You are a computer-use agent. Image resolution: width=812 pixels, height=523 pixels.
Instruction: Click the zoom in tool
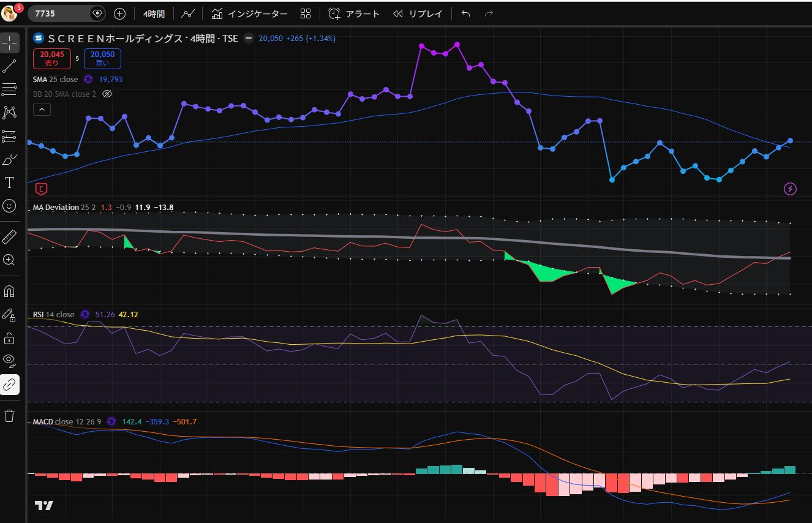tap(9, 260)
